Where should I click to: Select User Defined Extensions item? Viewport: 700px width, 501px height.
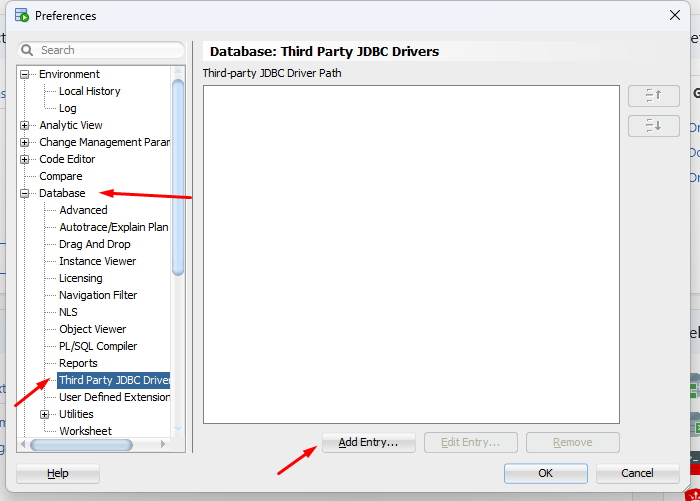(x=114, y=397)
